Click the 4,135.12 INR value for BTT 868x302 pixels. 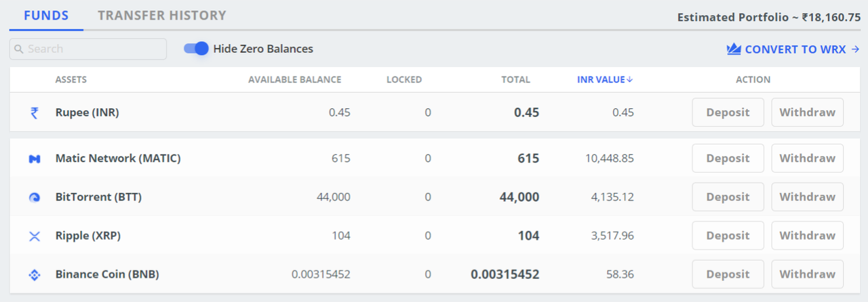[x=613, y=197]
